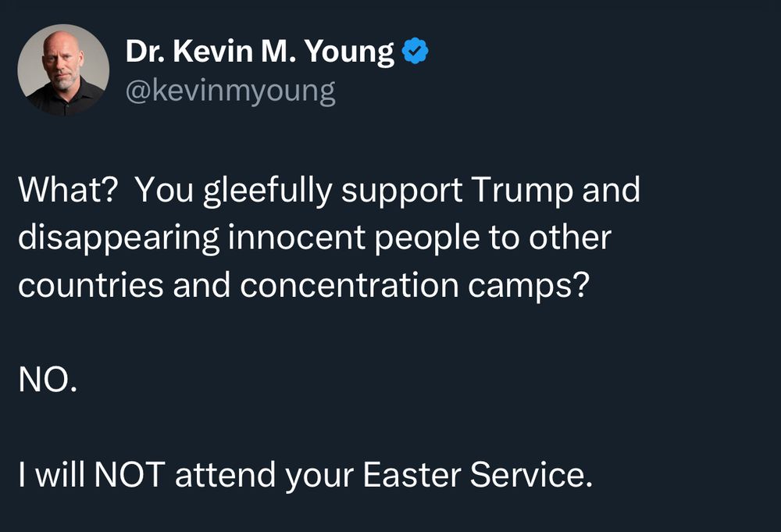Select the word "attend" in the last sentence
This screenshot has height=532, width=781.
[225, 474]
